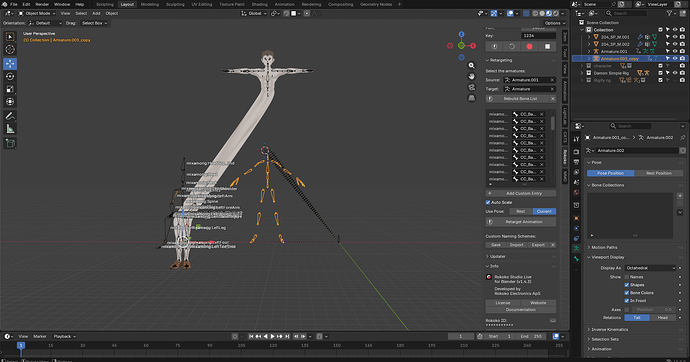Hide Armature.001 in viewport with eye icon
Screen dimensions: 690x362
pyautogui.click(x=675, y=51)
